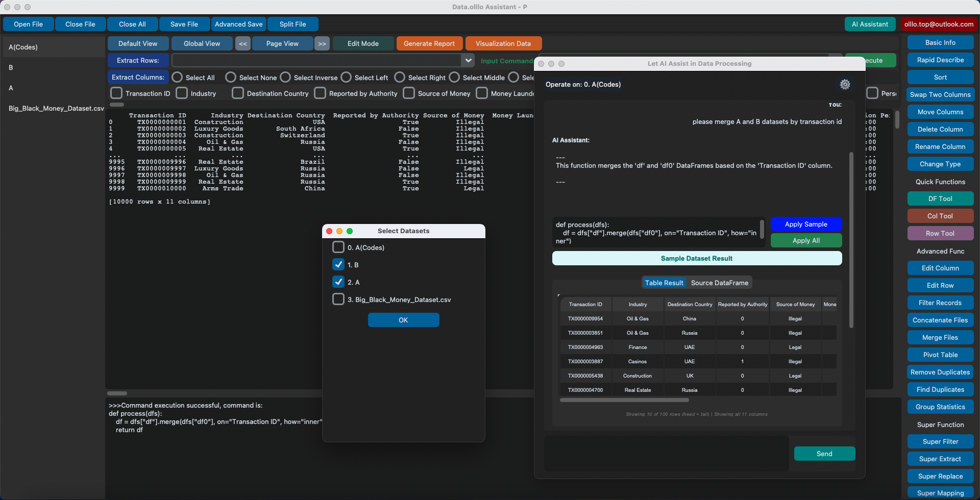Launch the Pivot Table function
Image resolution: width=980 pixels, height=500 pixels.
point(940,355)
